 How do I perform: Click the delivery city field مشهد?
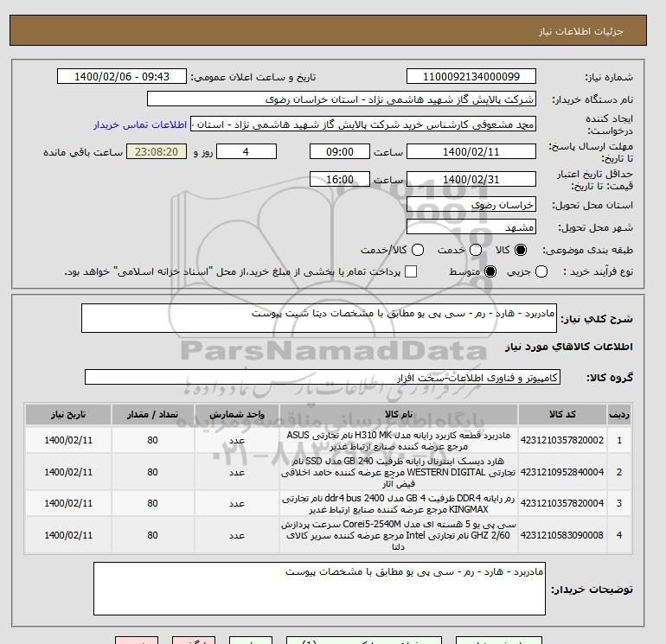[x=471, y=227]
